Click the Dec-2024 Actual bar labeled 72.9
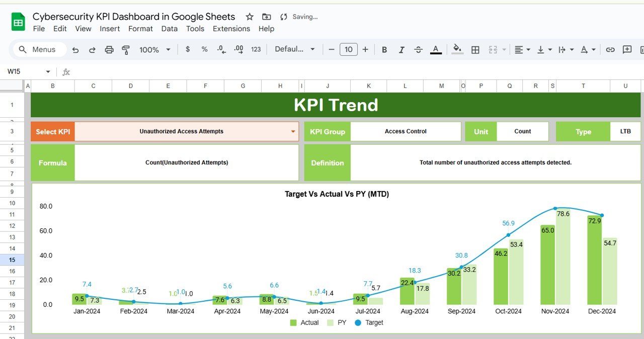This screenshot has width=644, height=339. pos(594,260)
